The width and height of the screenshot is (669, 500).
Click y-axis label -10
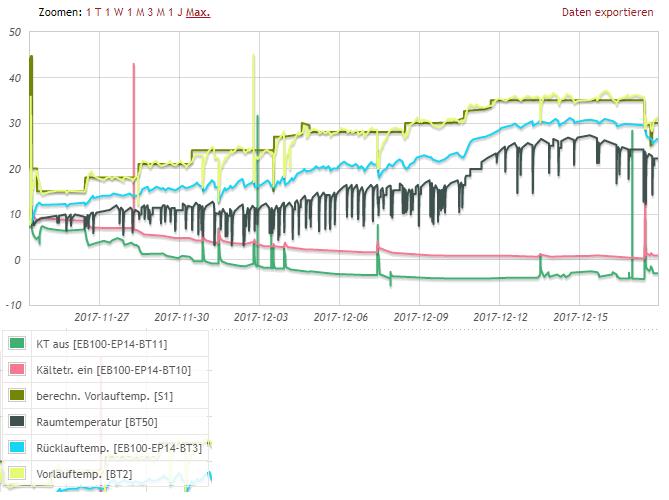coord(13,305)
